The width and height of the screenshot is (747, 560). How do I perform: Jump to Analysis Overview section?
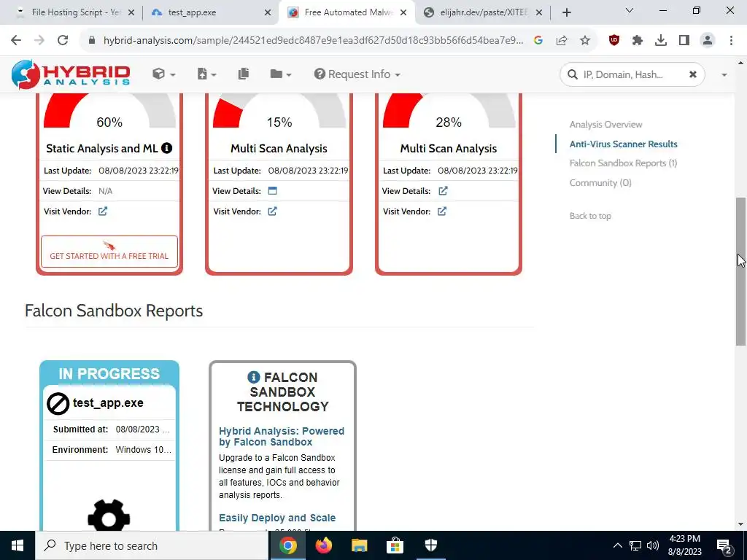pos(605,124)
